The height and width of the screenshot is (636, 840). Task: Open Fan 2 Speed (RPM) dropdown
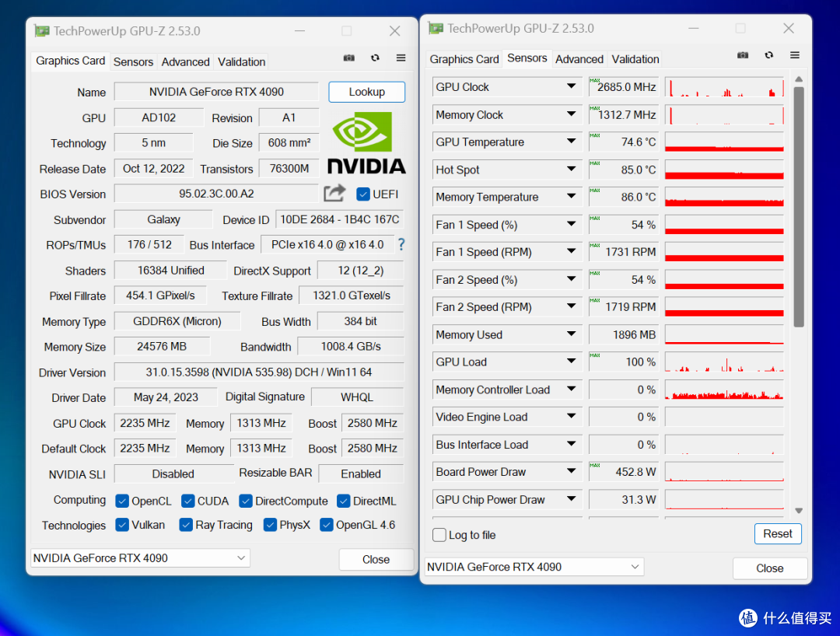(x=571, y=307)
